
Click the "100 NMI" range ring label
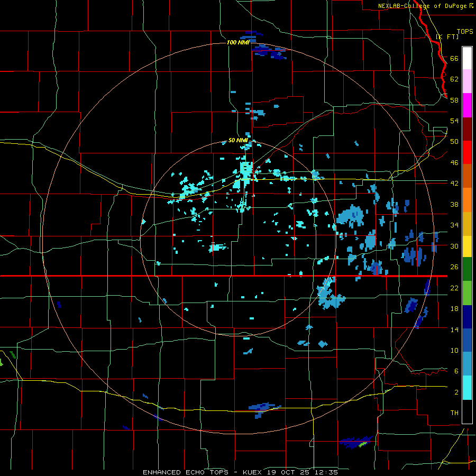pyautogui.click(x=238, y=42)
